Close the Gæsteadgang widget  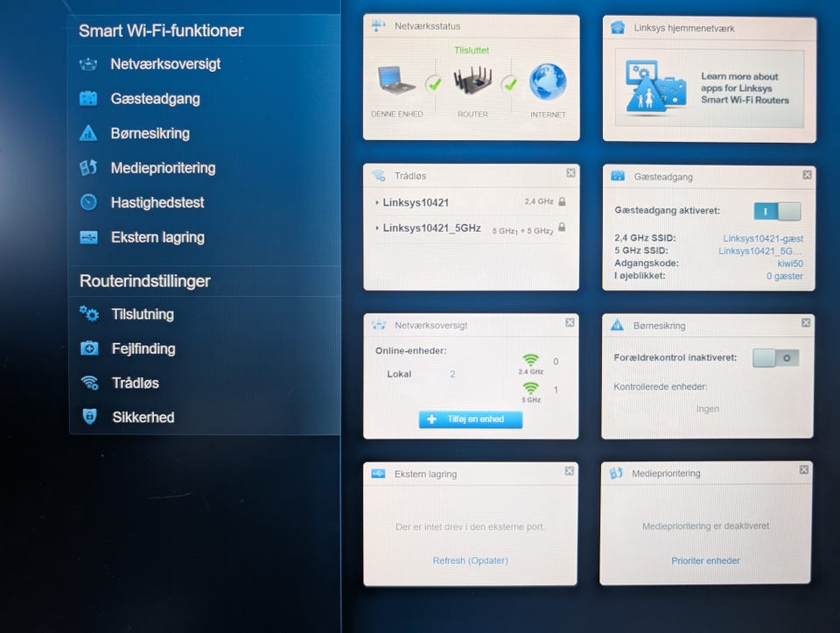click(808, 175)
